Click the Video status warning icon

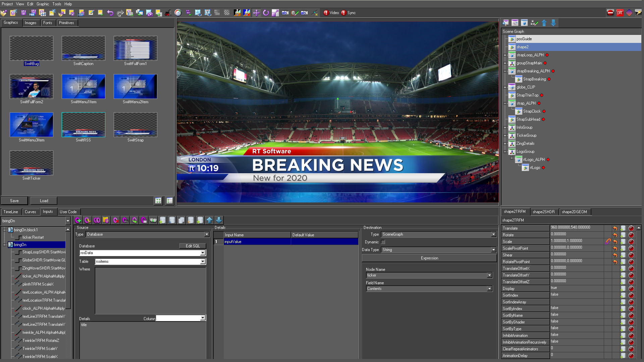pos(326,13)
